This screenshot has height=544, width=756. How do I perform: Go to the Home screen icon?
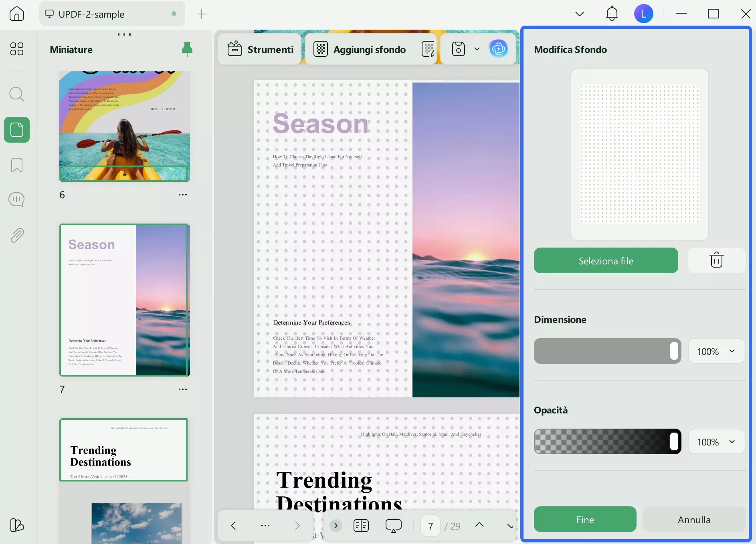point(16,14)
